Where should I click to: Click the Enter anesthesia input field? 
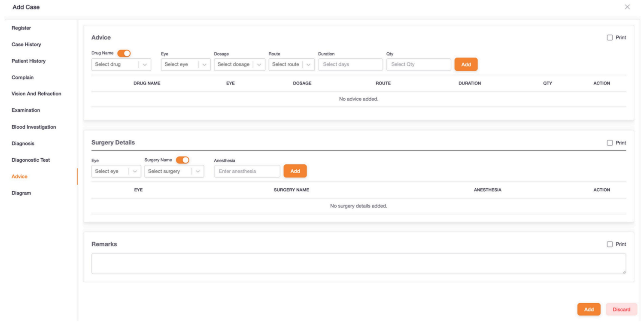point(247,171)
